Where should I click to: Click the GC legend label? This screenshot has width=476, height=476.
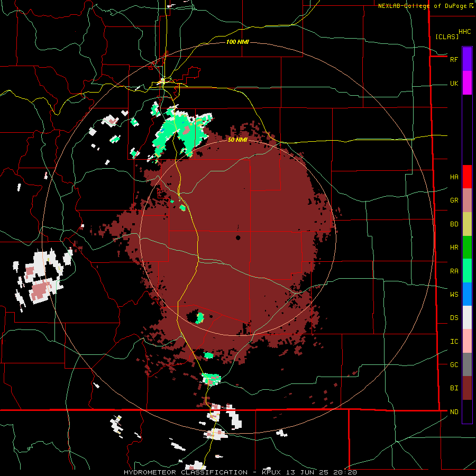454,365
